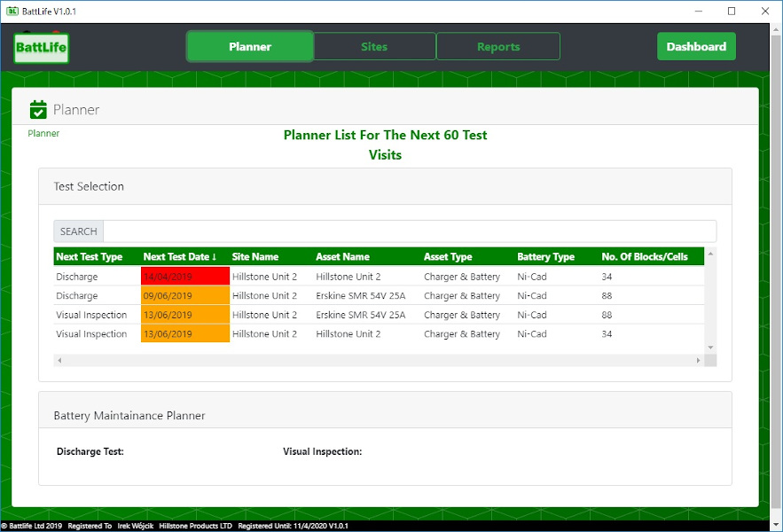The height and width of the screenshot is (532, 783).
Task: Sort by Next Test Date column
Action: 180,257
